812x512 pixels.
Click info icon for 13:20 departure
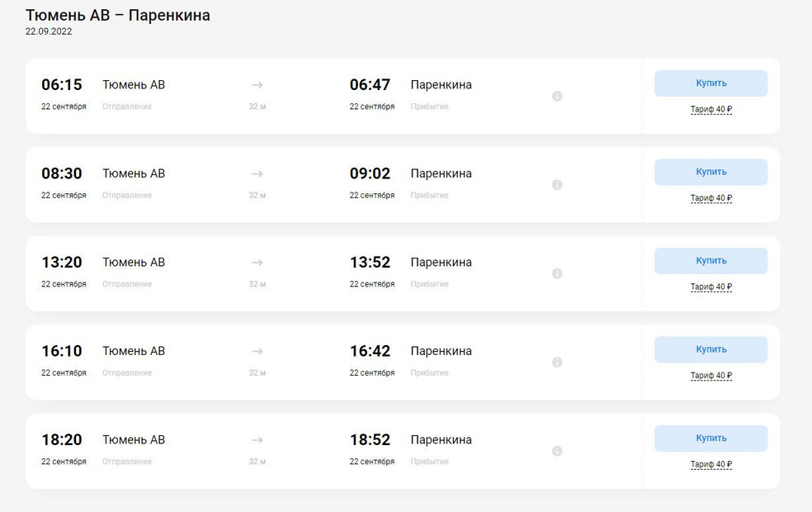coord(557,273)
